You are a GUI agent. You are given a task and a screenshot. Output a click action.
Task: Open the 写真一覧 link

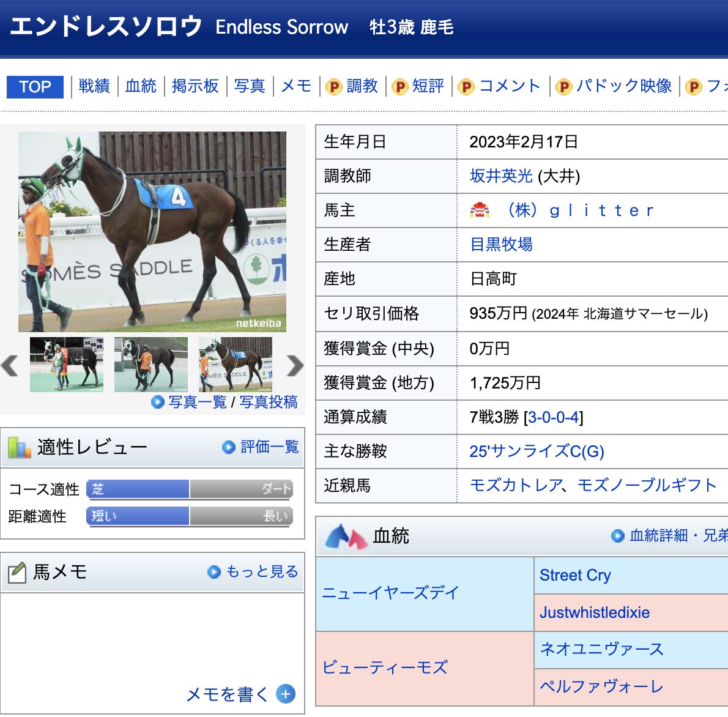click(198, 402)
